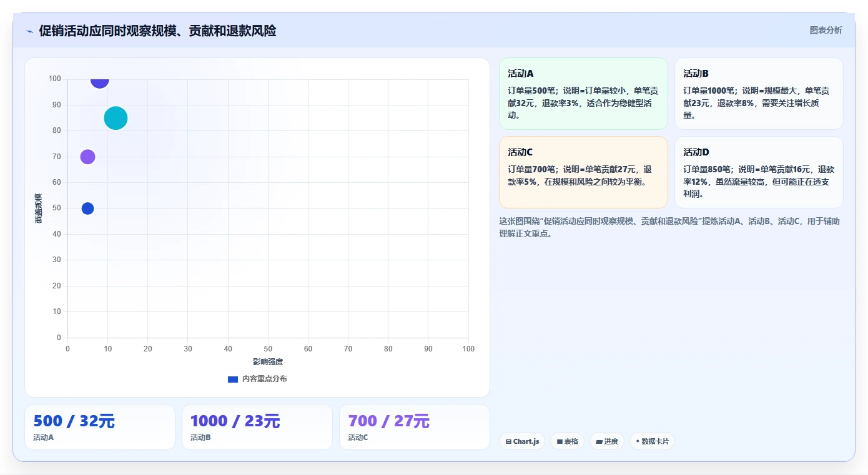Click the y-axis tick label 90

click(57, 105)
